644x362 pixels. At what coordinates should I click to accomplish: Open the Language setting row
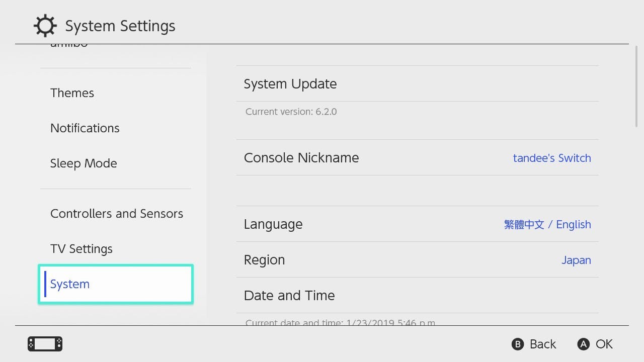point(417,224)
